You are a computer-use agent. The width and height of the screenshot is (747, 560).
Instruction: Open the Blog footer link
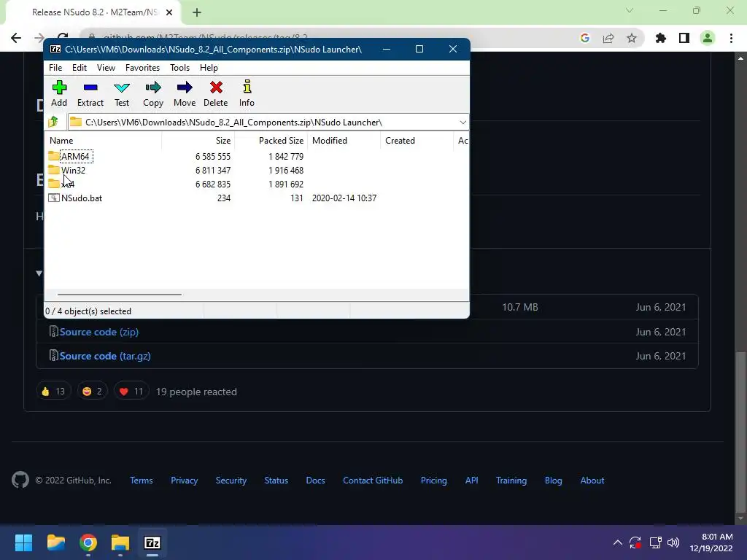[x=553, y=481]
